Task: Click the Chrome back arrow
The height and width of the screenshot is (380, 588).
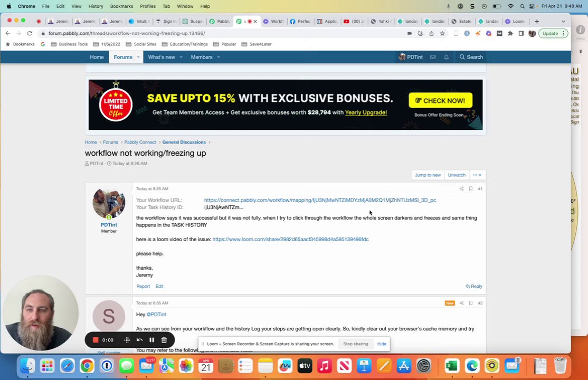Action: 8,33
